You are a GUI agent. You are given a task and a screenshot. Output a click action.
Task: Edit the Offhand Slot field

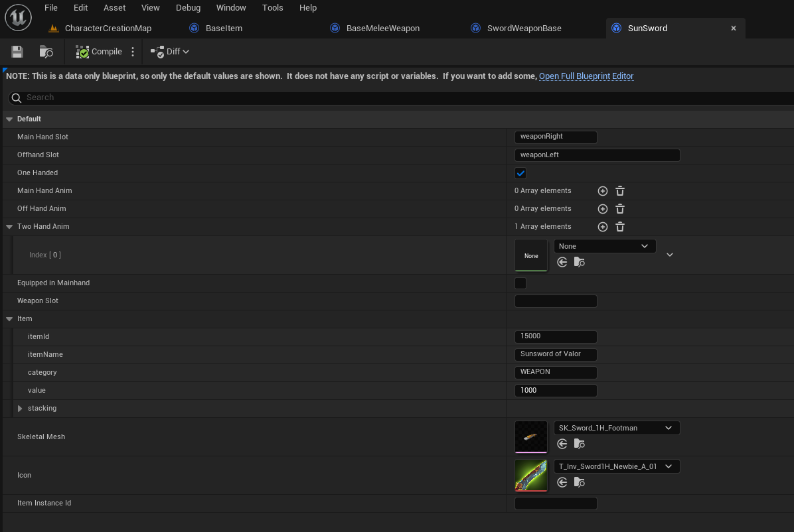coord(597,155)
